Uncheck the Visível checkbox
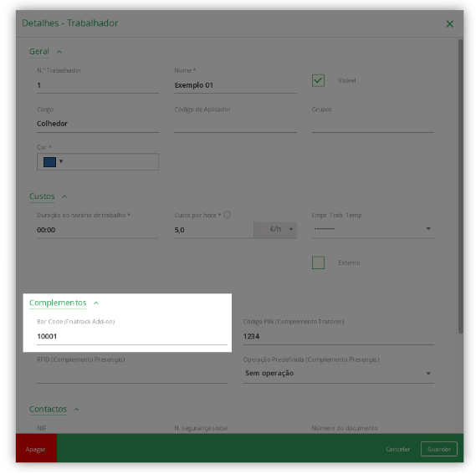476x474 pixels. pyautogui.click(x=318, y=80)
